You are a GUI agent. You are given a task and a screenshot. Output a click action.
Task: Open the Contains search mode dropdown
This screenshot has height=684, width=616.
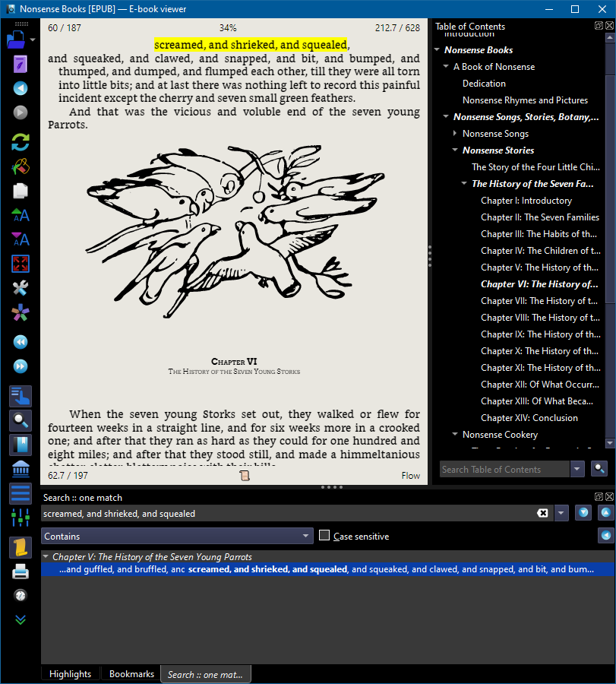[178, 536]
